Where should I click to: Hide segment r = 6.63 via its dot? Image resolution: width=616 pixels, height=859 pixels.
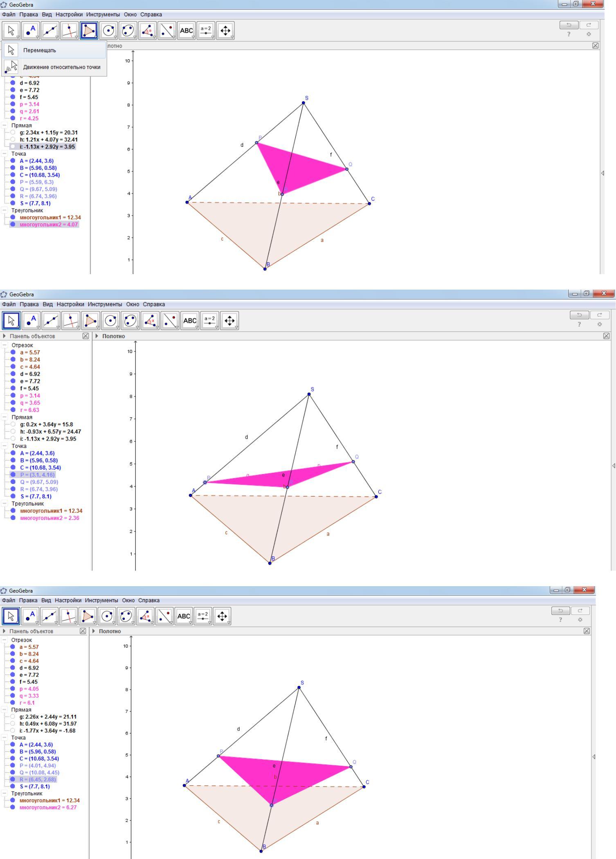coord(13,410)
